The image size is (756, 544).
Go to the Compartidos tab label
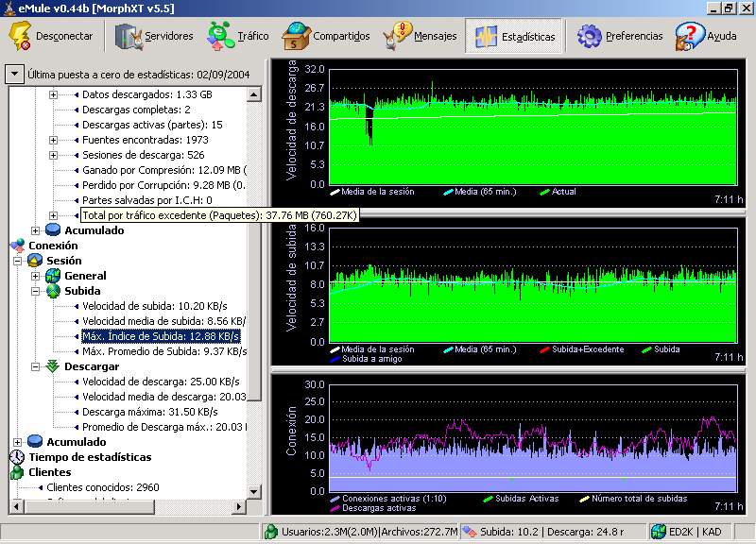pyautogui.click(x=341, y=36)
